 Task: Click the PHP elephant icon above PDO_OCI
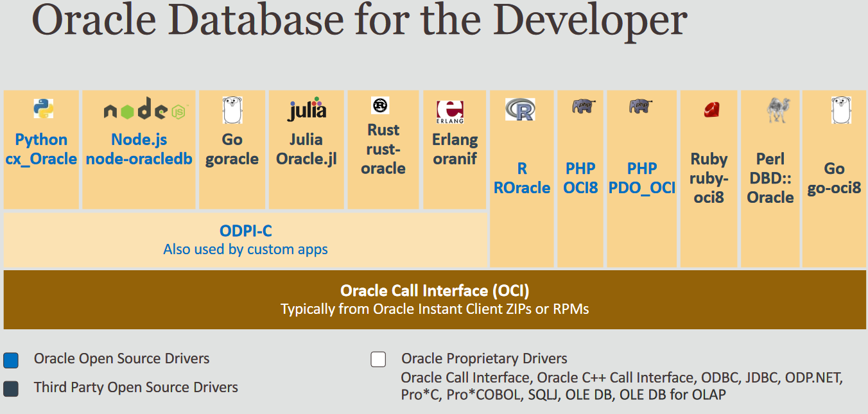point(641,107)
